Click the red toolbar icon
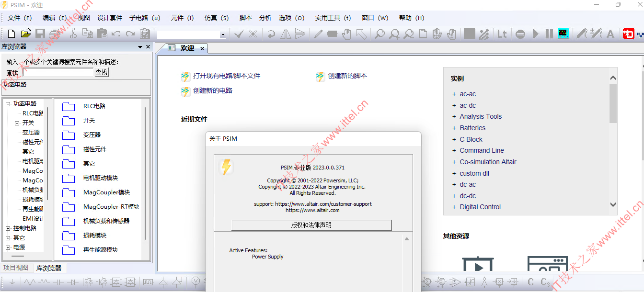 pyautogui.click(x=628, y=34)
